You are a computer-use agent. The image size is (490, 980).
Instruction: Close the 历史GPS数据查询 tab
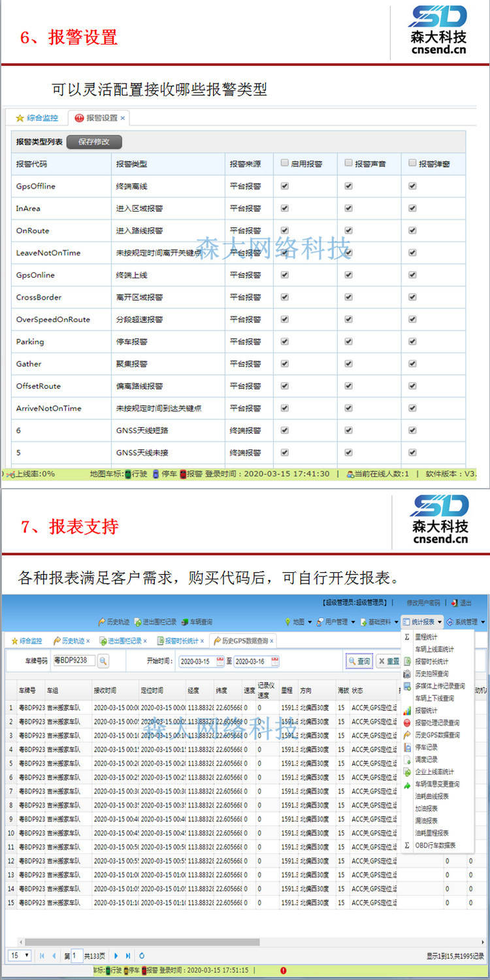[x=272, y=641]
